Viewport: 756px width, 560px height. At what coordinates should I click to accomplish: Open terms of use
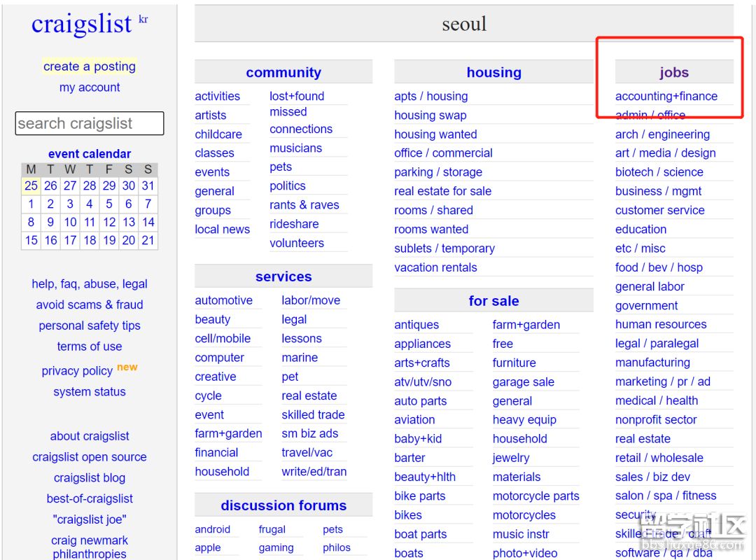(90, 346)
